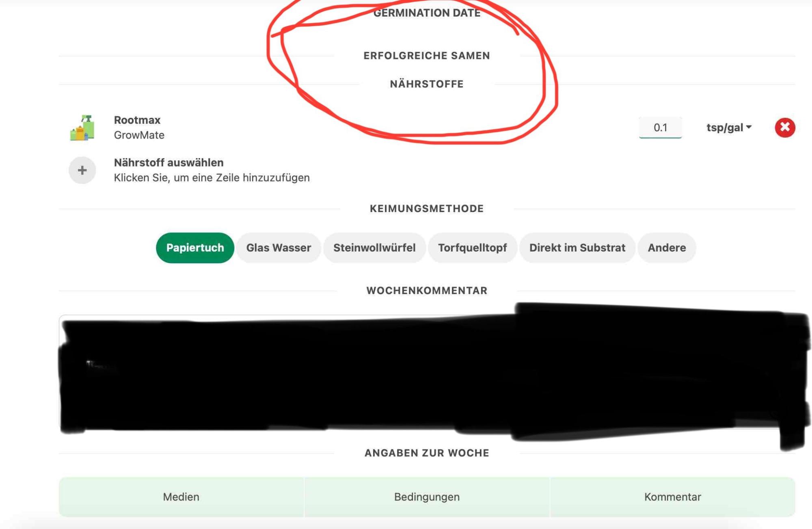This screenshot has height=529, width=812.
Task: Click the Rootmax product name
Action: pyautogui.click(x=137, y=120)
